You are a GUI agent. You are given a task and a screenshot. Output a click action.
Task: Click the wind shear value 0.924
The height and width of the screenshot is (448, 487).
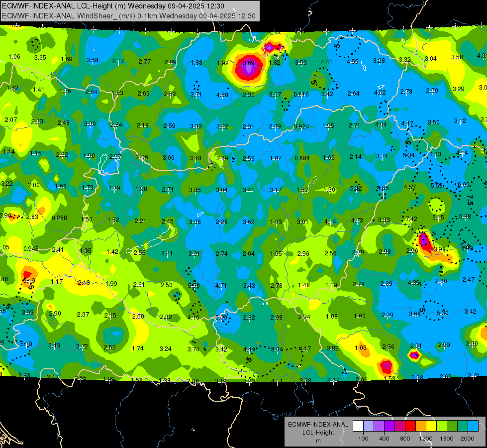(301, 126)
